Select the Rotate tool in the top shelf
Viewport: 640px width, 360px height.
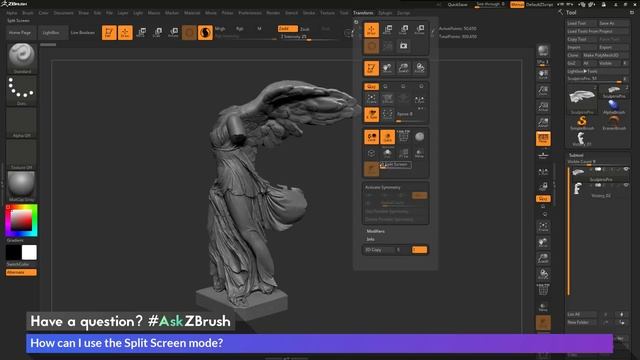[173, 33]
